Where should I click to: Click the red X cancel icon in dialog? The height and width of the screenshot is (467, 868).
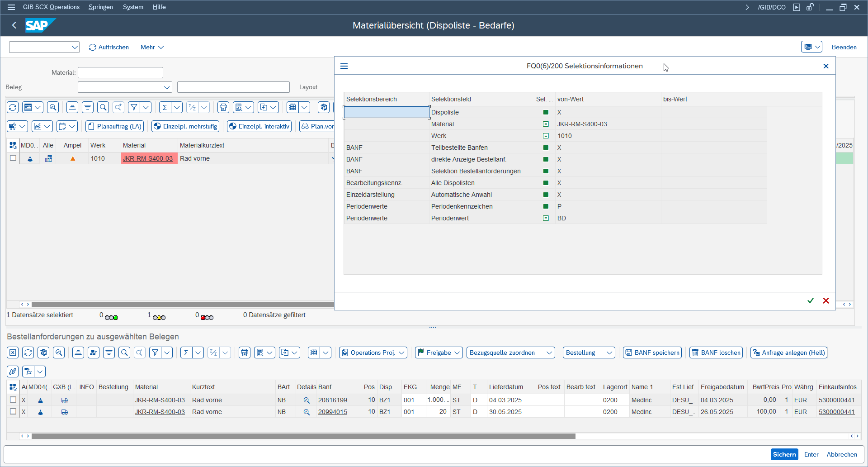826,300
